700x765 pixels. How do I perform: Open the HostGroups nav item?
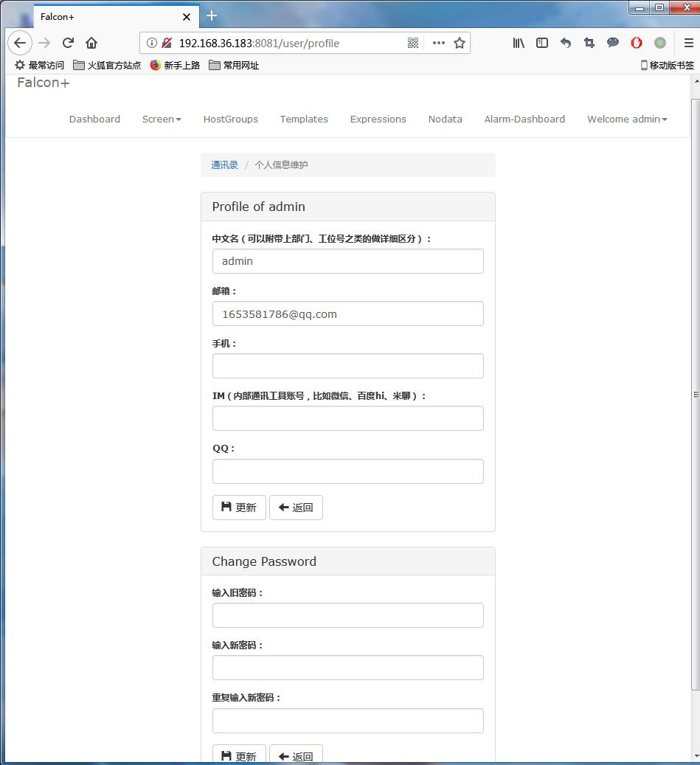click(x=231, y=119)
